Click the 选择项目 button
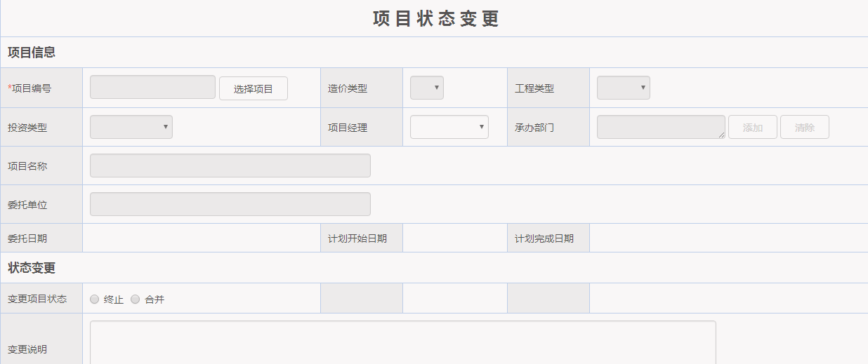 click(x=253, y=88)
